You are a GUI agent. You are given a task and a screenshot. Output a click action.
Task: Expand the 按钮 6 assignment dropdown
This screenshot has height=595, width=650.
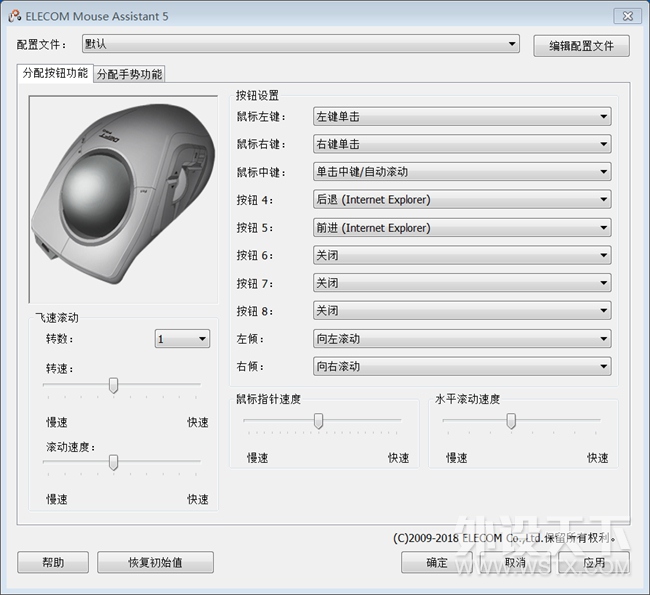[462, 255]
